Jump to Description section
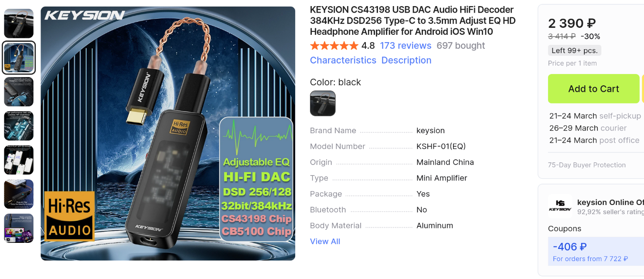The width and height of the screenshot is (644, 279). [x=406, y=61]
